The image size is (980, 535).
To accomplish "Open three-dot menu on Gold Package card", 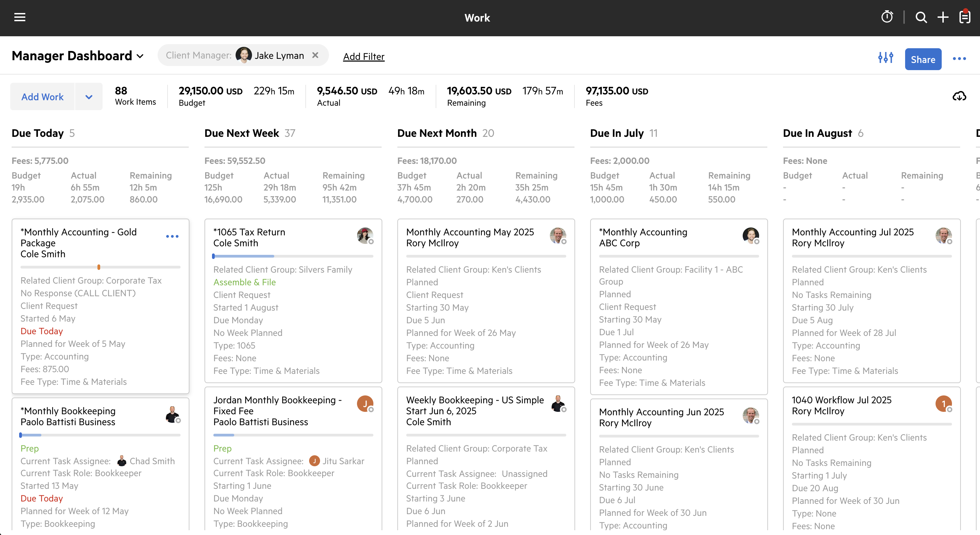I will tap(172, 237).
